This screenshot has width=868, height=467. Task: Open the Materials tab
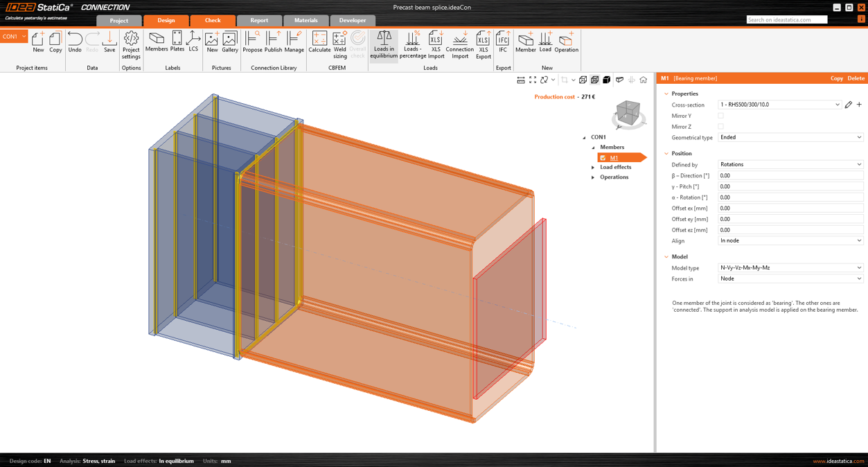click(x=305, y=20)
